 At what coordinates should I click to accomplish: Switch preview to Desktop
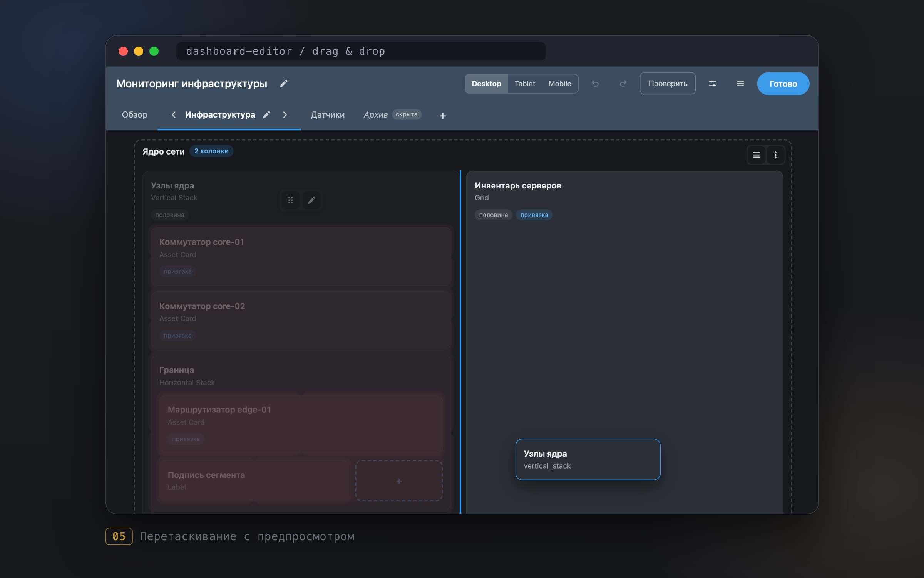click(x=486, y=84)
